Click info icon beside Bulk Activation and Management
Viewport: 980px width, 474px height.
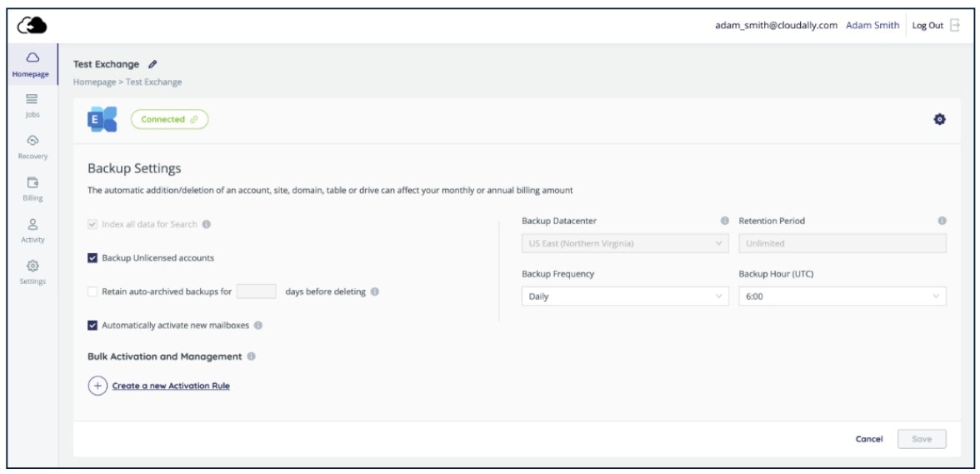[x=252, y=357]
